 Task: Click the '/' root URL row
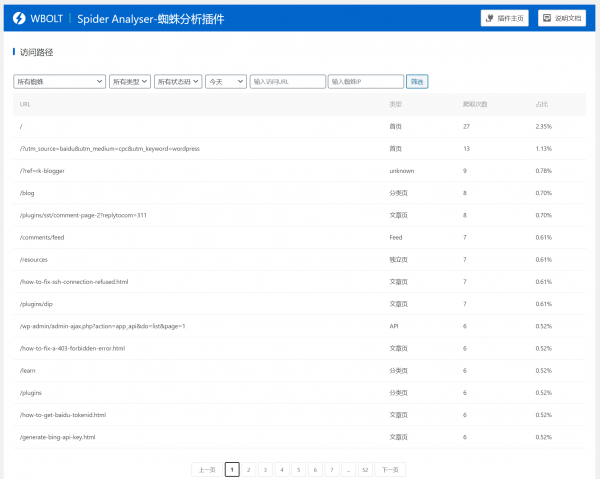(299, 126)
